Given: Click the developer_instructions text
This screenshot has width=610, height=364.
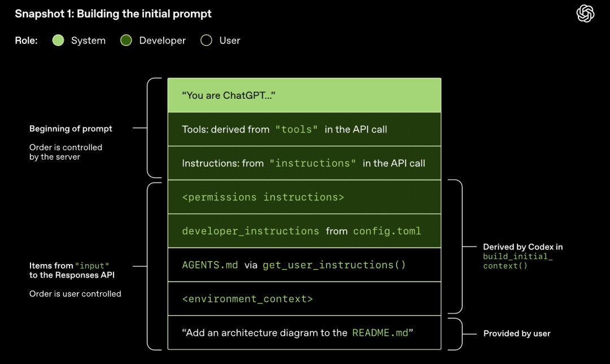Looking at the screenshot, I should 250,231.
